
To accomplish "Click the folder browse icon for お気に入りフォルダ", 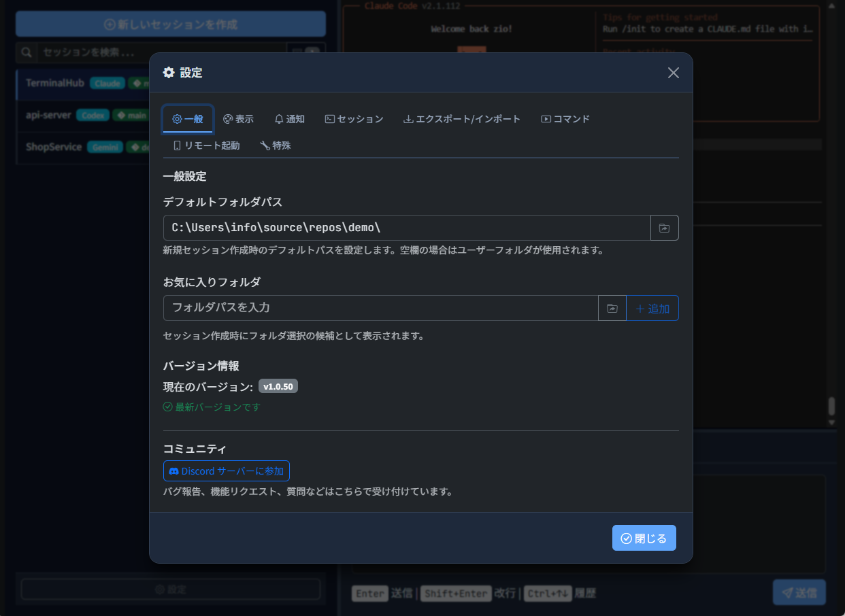I will click(x=612, y=308).
